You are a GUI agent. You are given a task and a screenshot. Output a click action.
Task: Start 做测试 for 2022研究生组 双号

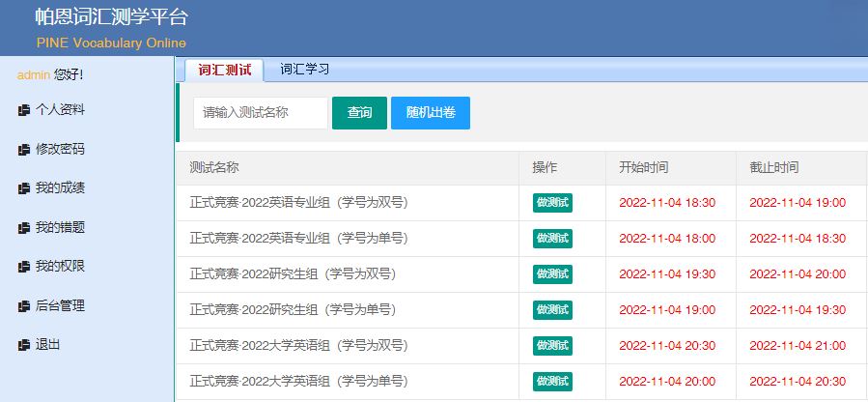[x=552, y=274]
